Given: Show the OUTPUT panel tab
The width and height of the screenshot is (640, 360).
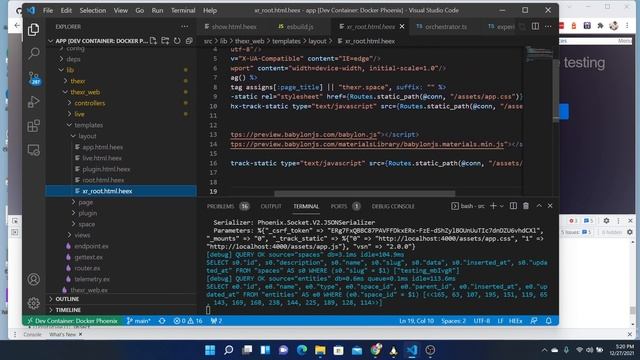Looking at the screenshot, I should coord(271,206).
